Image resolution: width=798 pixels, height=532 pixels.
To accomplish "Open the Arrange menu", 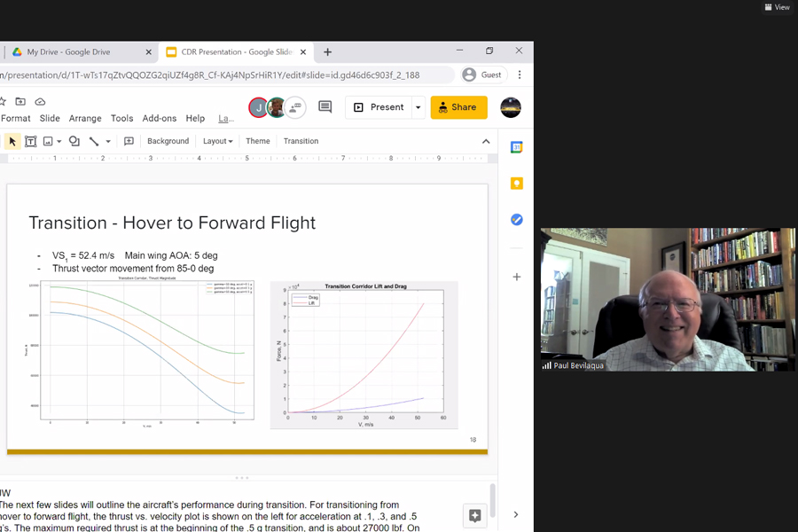I will (85, 118).
